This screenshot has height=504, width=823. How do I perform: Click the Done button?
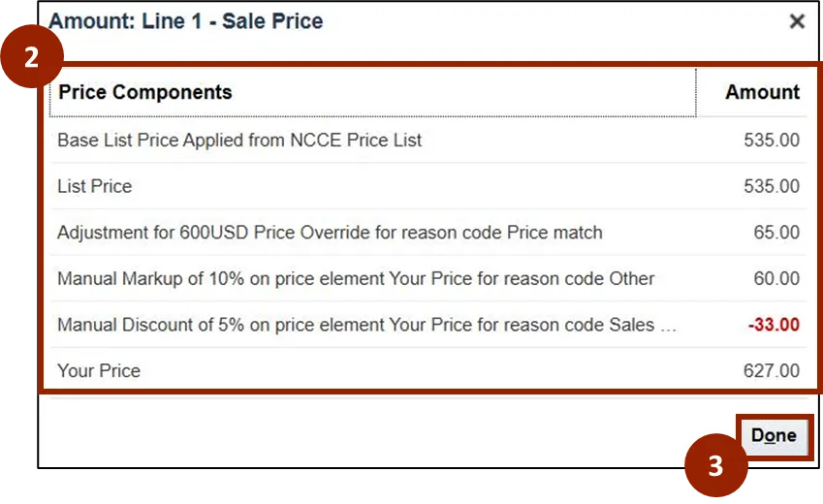(x=774, y=435)
